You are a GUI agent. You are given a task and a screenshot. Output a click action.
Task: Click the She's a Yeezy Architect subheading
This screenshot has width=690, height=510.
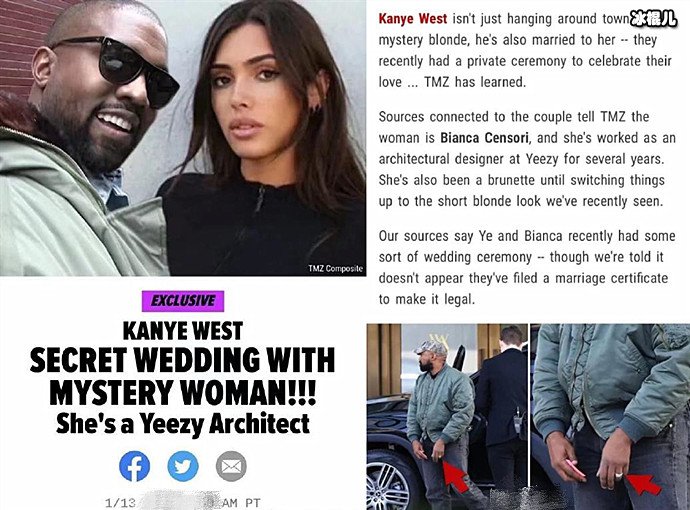pyautogui.click(x=183, y=424)
